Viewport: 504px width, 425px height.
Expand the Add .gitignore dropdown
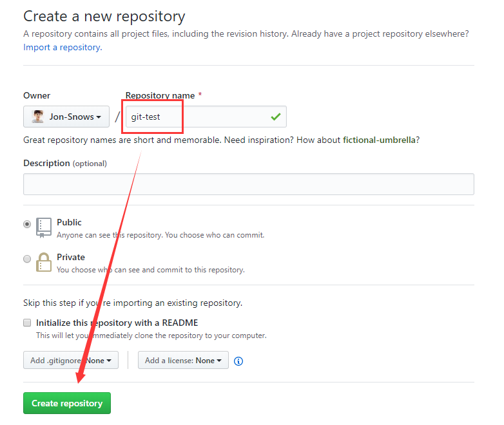click(70, 361)
